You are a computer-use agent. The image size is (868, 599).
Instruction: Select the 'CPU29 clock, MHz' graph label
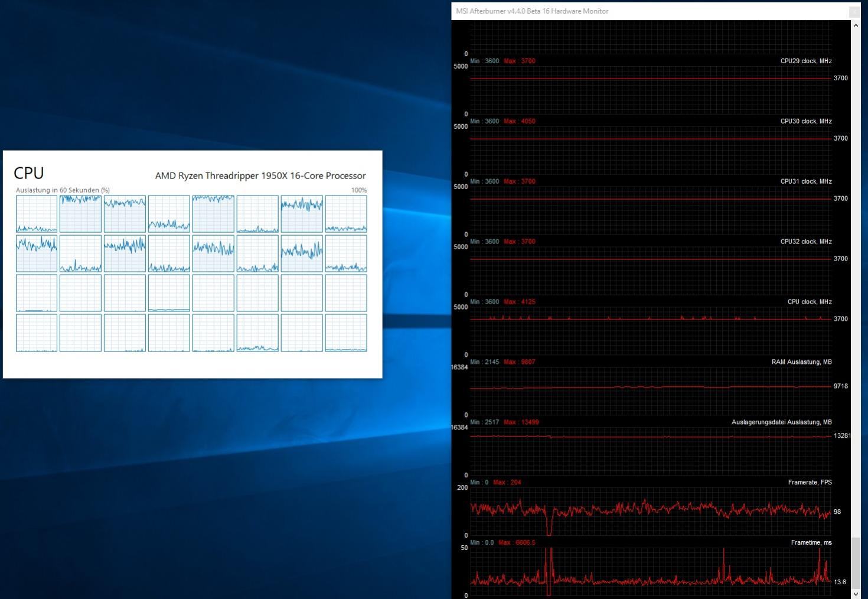(806, 61)
